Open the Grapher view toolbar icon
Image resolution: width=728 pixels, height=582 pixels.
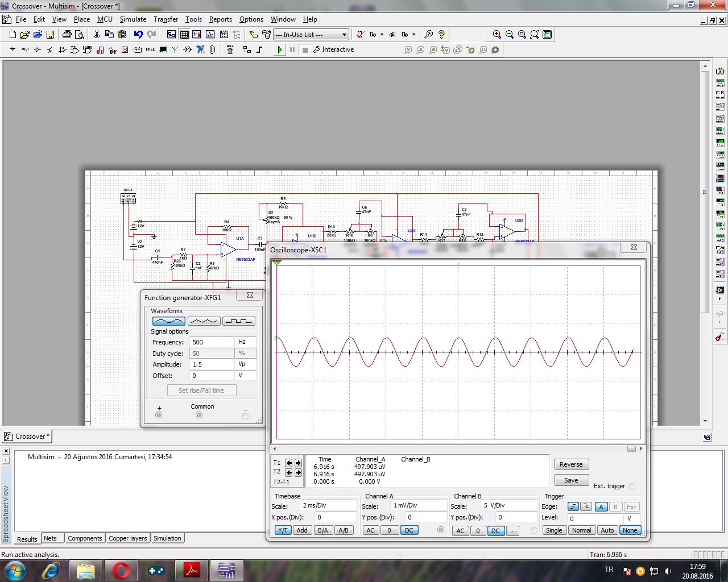[x=210, y=35]
